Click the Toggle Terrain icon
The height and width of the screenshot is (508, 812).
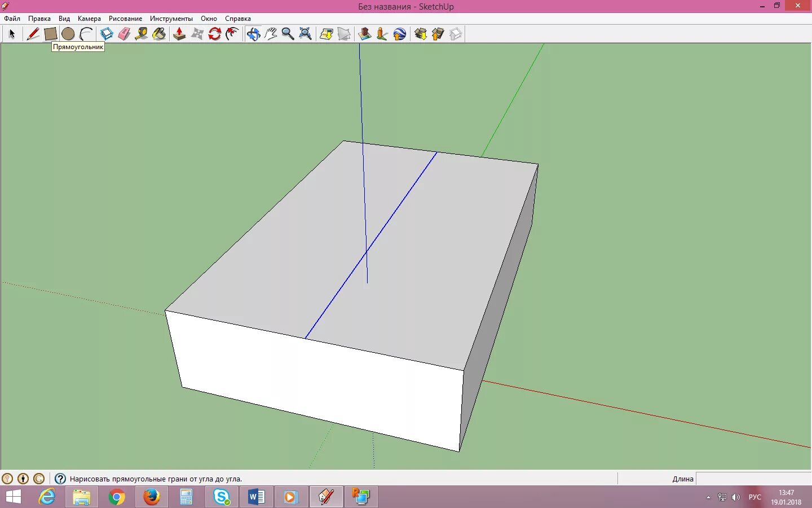click(x=344, y=34)
